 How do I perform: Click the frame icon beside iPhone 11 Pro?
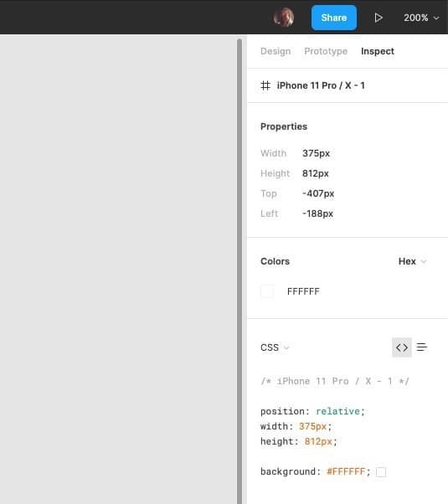[265, 85]
